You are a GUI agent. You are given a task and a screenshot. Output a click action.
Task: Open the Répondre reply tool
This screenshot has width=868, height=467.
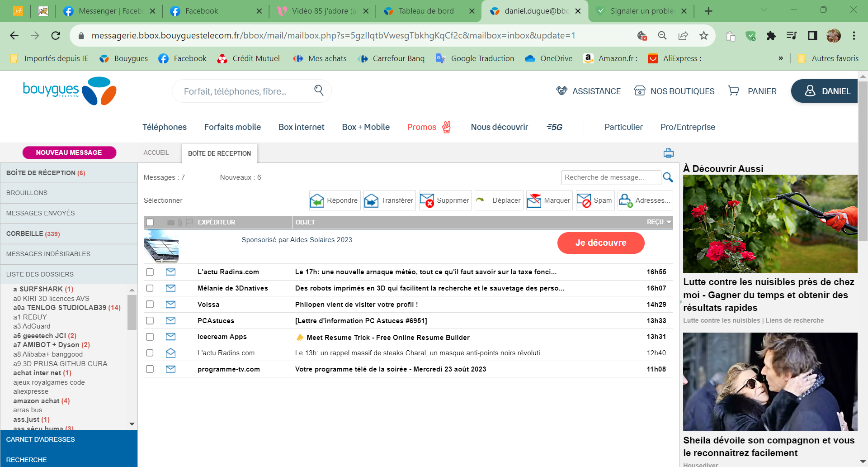pyautogui.click(x=334, y=200)
